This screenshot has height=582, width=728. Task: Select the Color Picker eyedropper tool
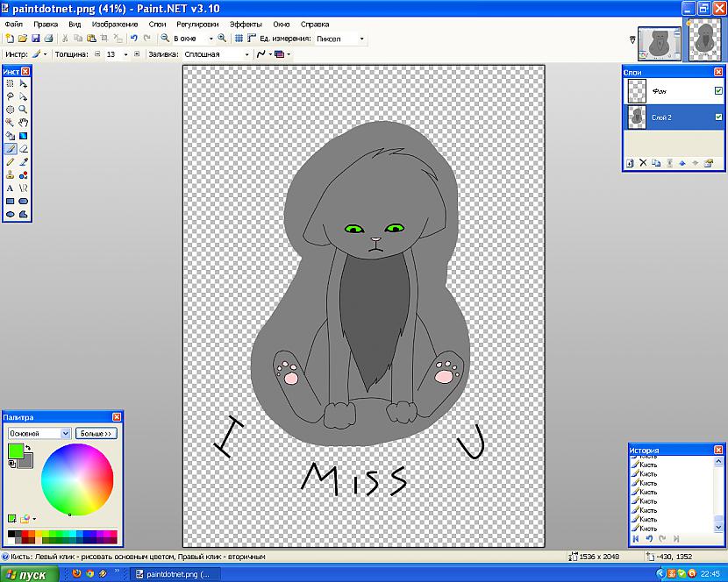pyautogui.click(x=23, y=162)
